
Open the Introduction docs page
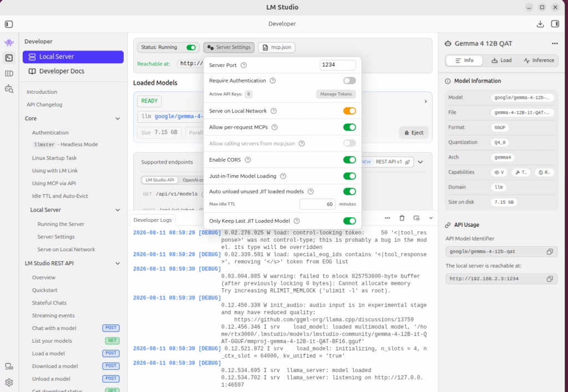[42, 92]
